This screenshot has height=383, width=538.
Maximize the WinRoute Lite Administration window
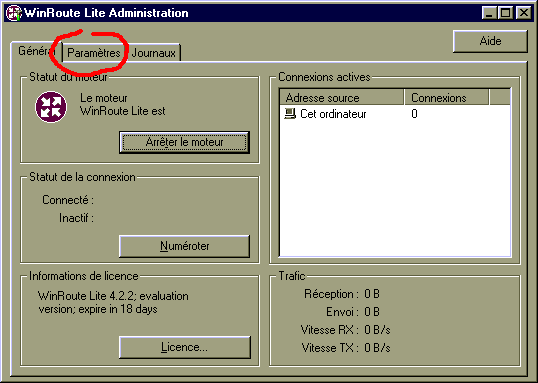click(505, 13)
